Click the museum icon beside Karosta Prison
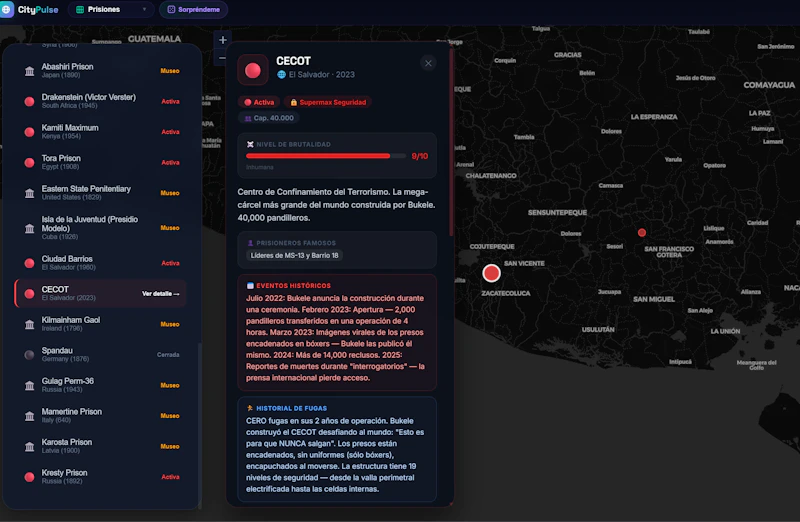This screenshot has height=522, width=800. click(30, 447)
